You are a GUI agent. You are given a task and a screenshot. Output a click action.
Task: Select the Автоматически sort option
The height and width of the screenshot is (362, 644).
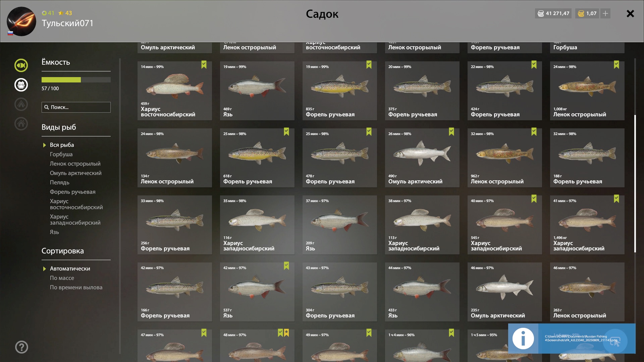[70, 268]
